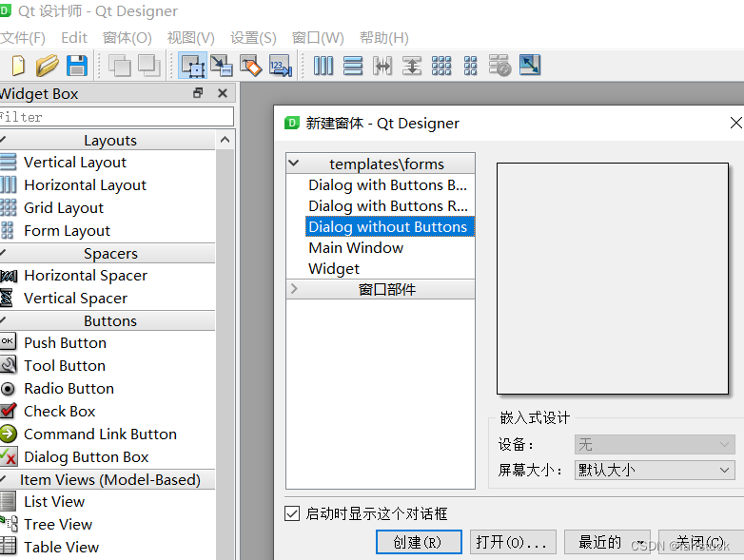
Task: Collapse the Spacers category header
Action: tap(108, 253)
